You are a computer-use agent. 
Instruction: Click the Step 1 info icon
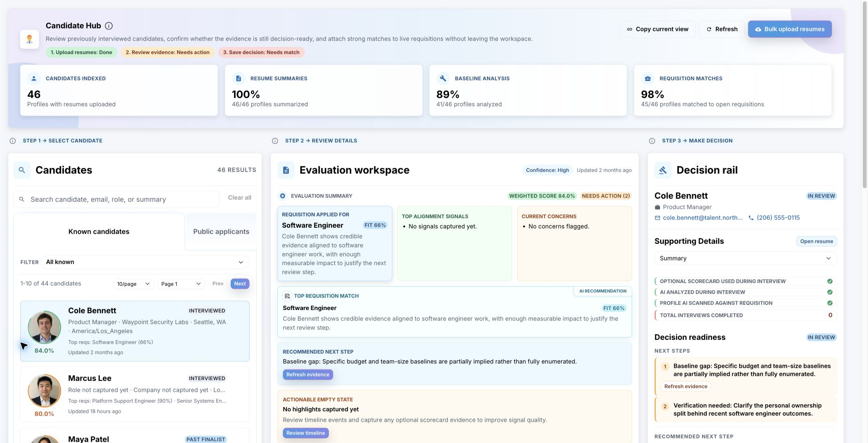pos(13,141)
